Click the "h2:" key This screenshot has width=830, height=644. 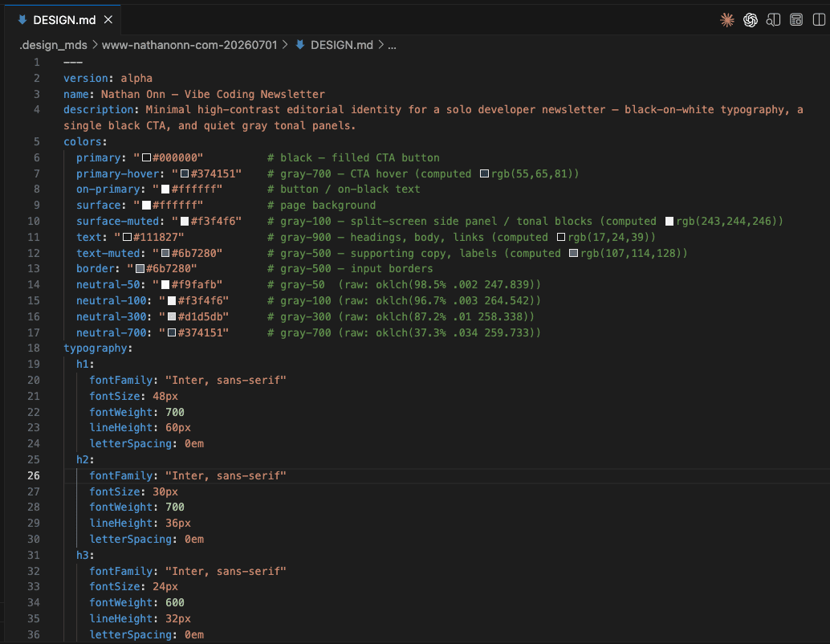click(x=85, y=459)
